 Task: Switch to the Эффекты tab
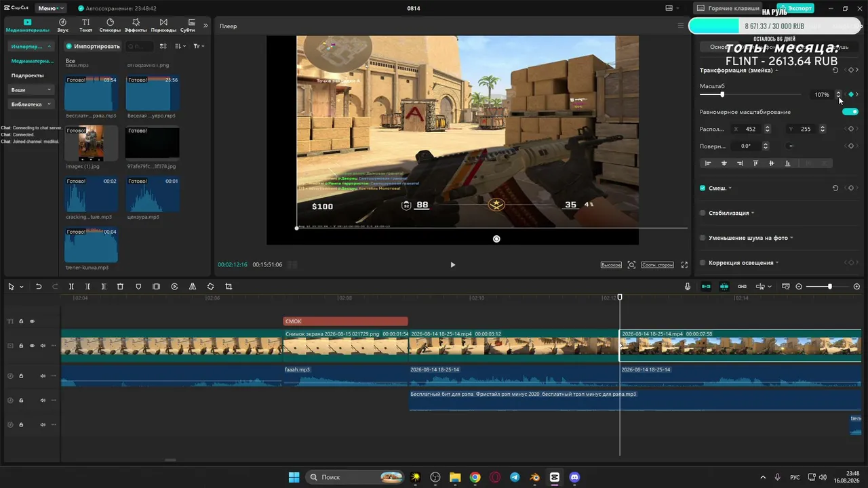136,26
